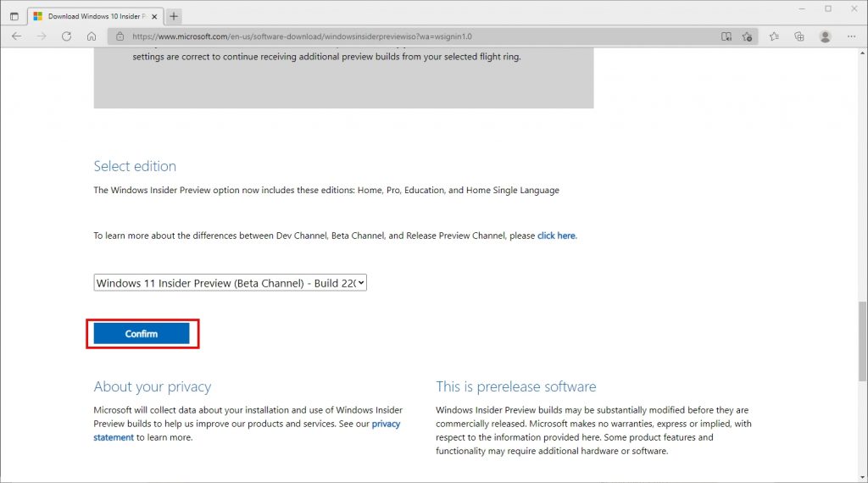
Task: Click the forward navigation arrow
Action: tap(42, 36)
